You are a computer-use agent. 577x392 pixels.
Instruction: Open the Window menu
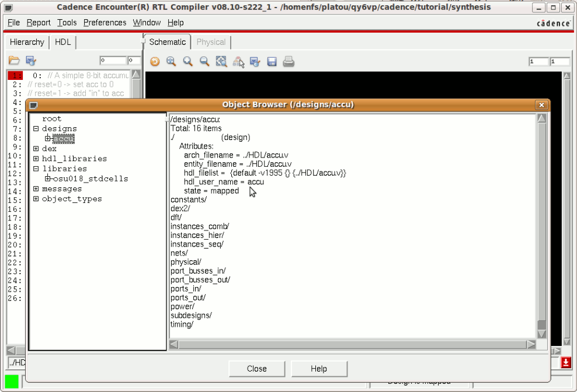tap(147, 23)
